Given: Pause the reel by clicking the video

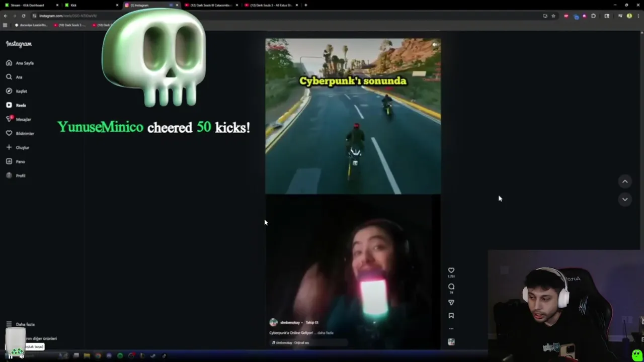Looking at the screenshot, I should [353, 194].
